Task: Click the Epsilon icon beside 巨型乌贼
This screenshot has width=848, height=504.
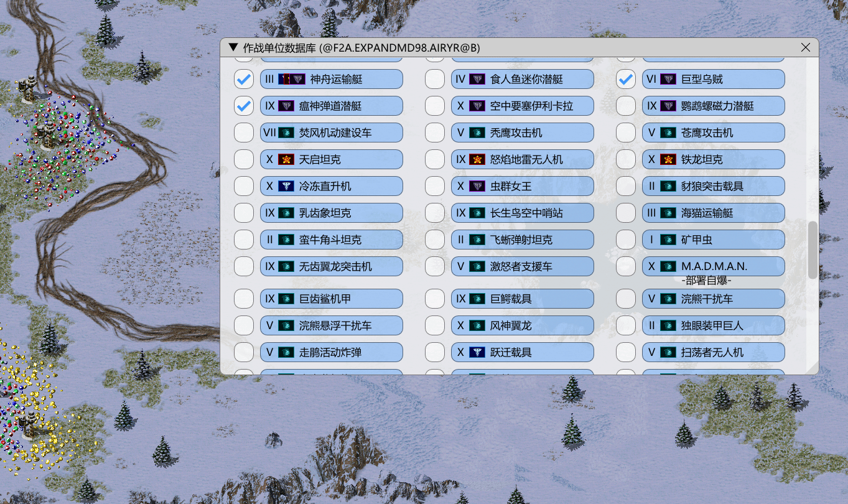Action: coord(668,79)
